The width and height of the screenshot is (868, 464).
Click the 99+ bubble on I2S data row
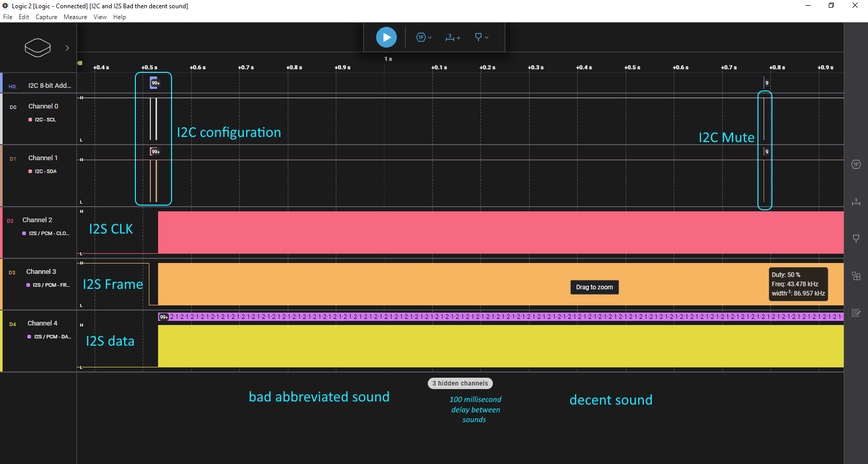164,317
